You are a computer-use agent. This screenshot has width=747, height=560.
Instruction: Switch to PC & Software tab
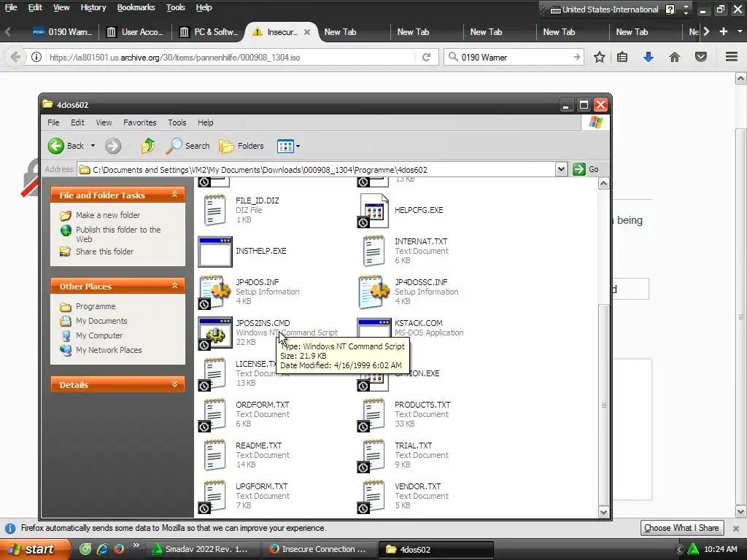click(x=208, y=32)
